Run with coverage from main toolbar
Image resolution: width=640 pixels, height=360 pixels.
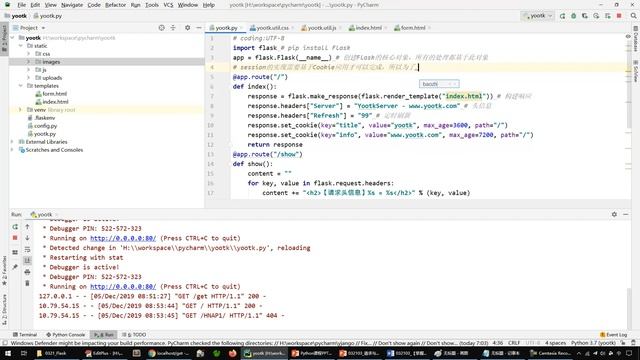click(x=585, y=16)
